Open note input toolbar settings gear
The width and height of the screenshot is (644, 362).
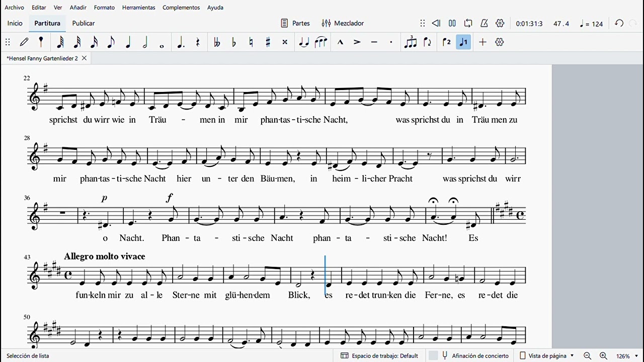[500, 42]
